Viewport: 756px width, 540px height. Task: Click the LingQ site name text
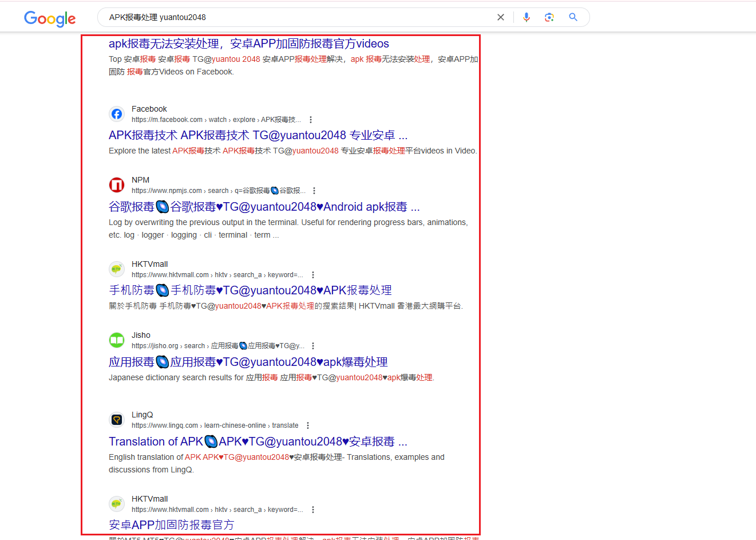tap(143, 415)
